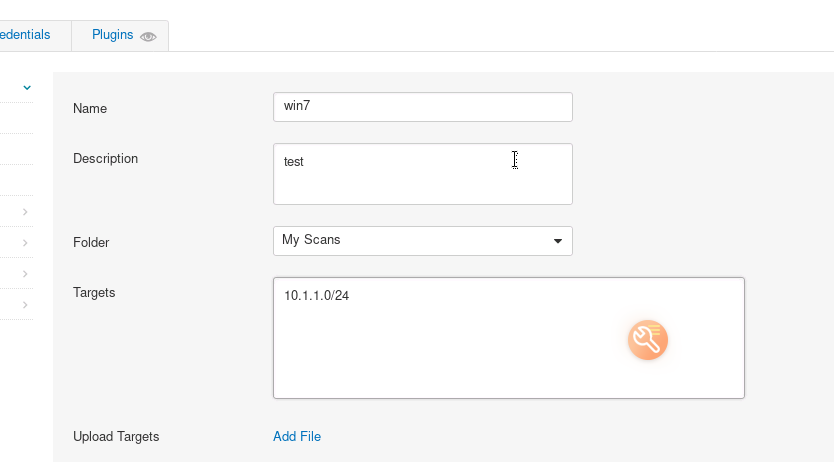Focus the Name field containing win7
834x462 pixels.
pos(422,107)
